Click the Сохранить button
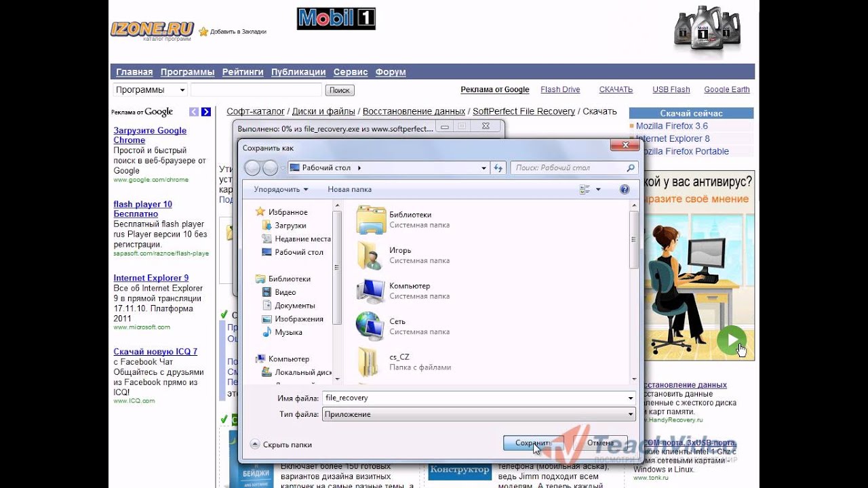Viewport: 868px width, 488px height. click(x=534, y=443)
